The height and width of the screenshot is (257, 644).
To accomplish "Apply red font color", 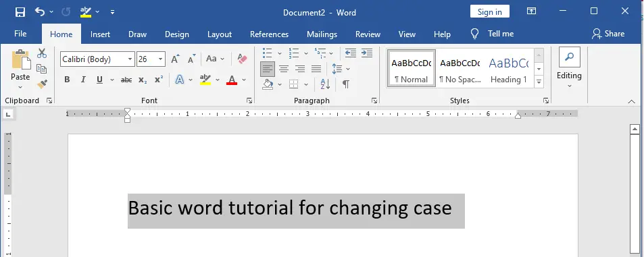I will point(232,80).
